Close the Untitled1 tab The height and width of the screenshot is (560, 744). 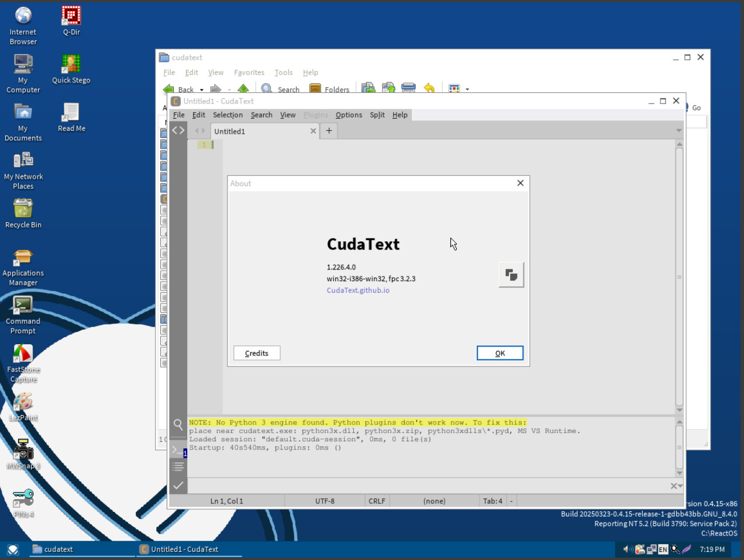pyautogui.click(x=314, y=131)
